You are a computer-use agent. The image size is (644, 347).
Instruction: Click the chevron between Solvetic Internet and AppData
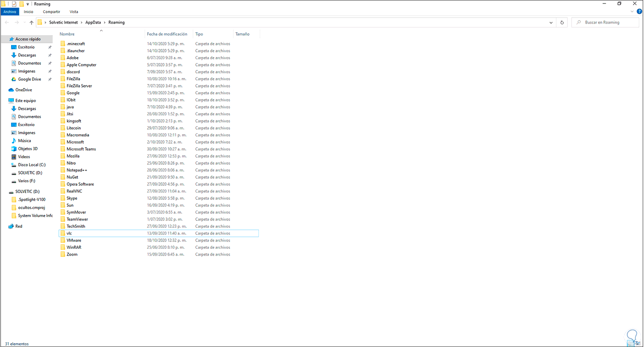coord(82,22)
